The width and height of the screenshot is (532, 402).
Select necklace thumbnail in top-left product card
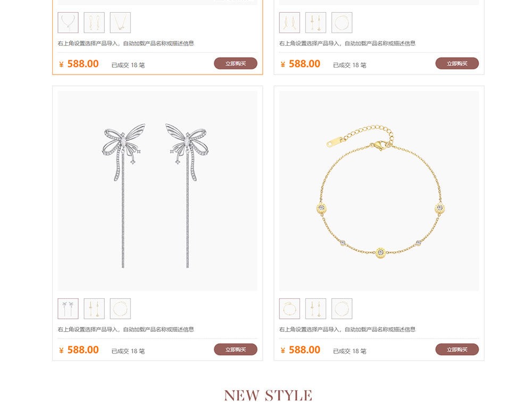pyautogui.click(x=68, y=23)
